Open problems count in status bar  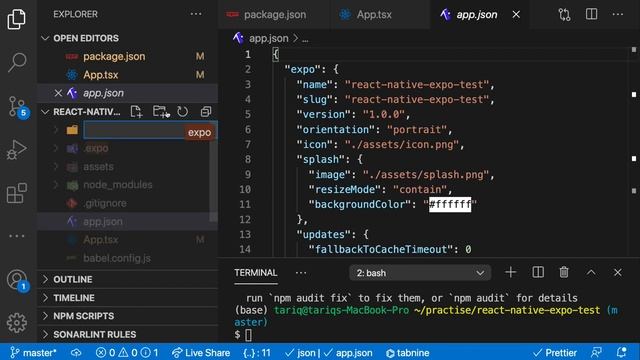click(x=127, y=353)
